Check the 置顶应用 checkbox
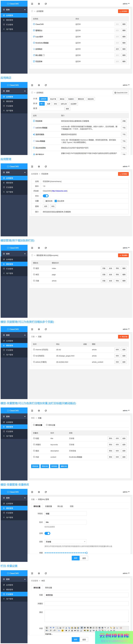 (x=44, y=201)
